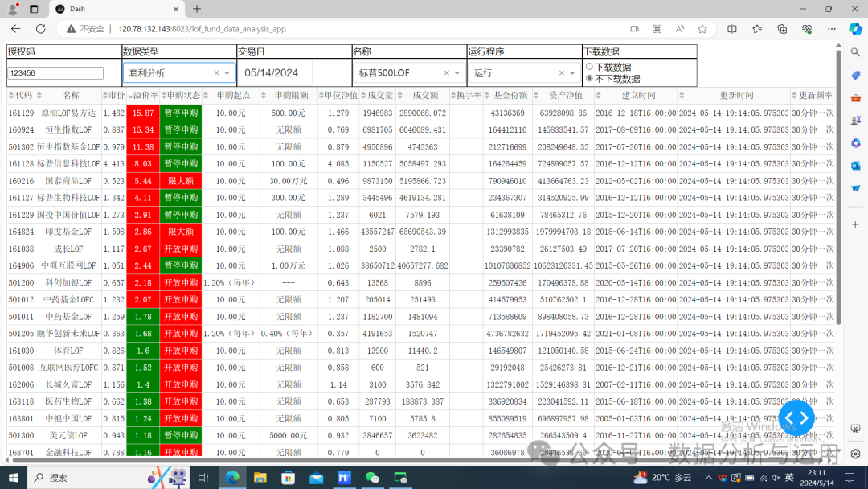This screenshot has width=868, height=489.
Task: Open Mail app from taskbar
Action: click(x=316, y=478)
